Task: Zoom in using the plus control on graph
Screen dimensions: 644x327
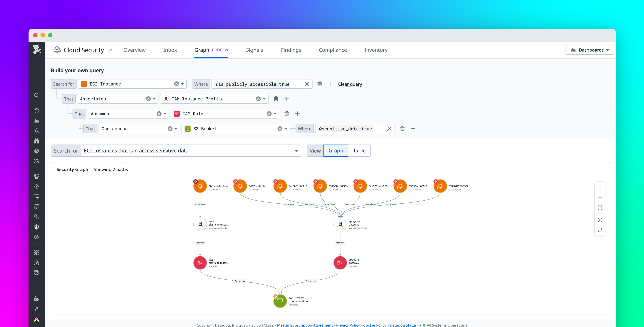Action: pos(600,187)
